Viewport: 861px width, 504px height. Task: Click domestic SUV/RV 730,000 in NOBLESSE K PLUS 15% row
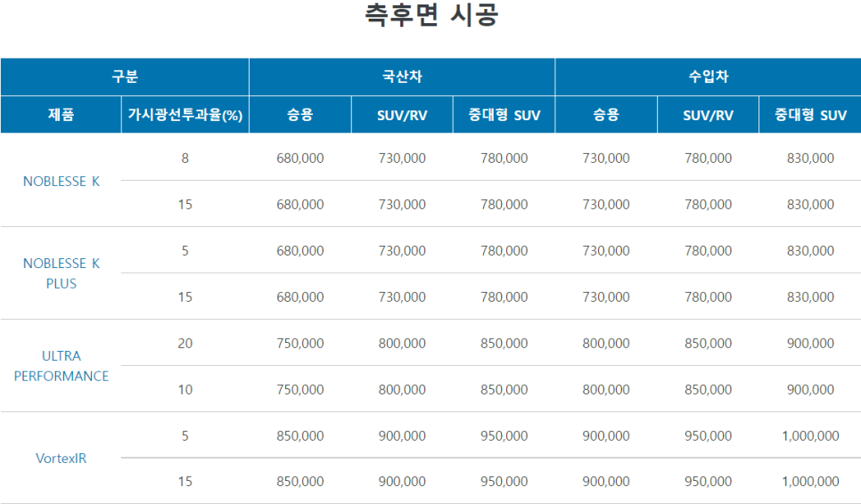[x=402, y=297]
